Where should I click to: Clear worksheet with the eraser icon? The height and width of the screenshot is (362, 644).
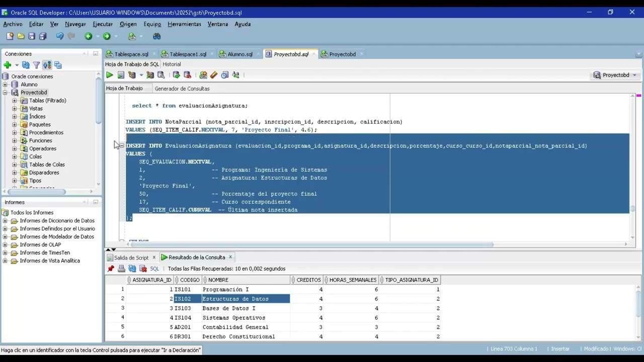point(214,75)
